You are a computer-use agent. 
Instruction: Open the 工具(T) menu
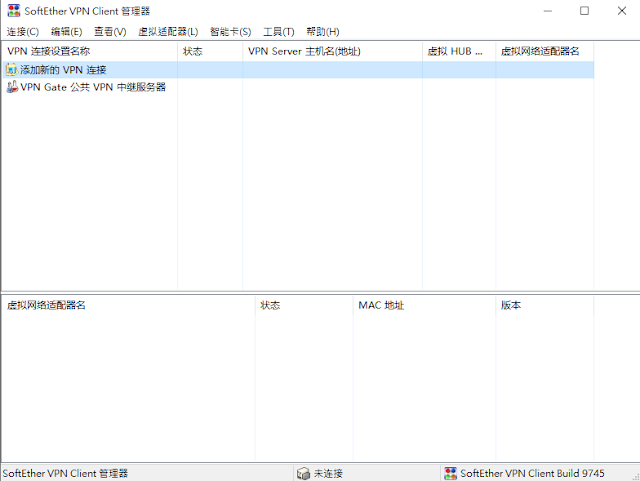pyautogui.click(x=279, y=31)
